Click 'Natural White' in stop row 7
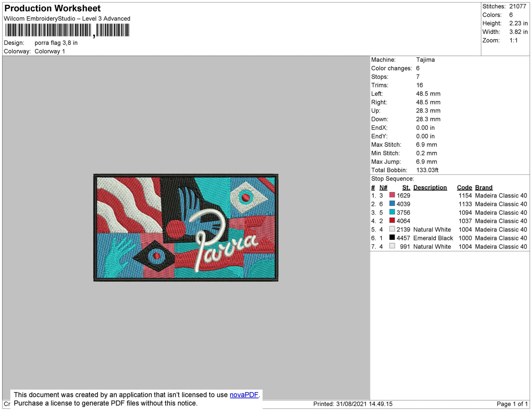 click(x=432, y=247)
